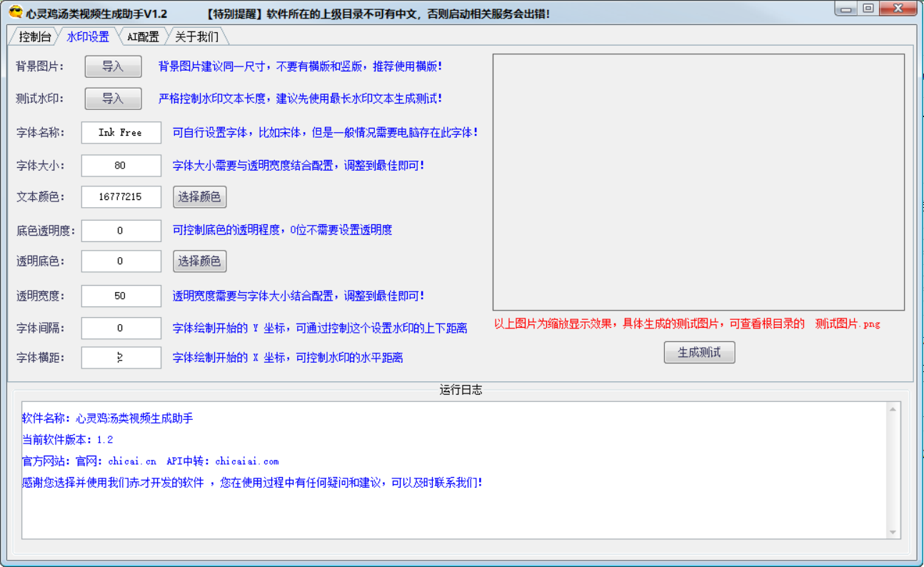
Task: Click the 测试水印: label
Action: pyautogui.click(x=41, y=99)
